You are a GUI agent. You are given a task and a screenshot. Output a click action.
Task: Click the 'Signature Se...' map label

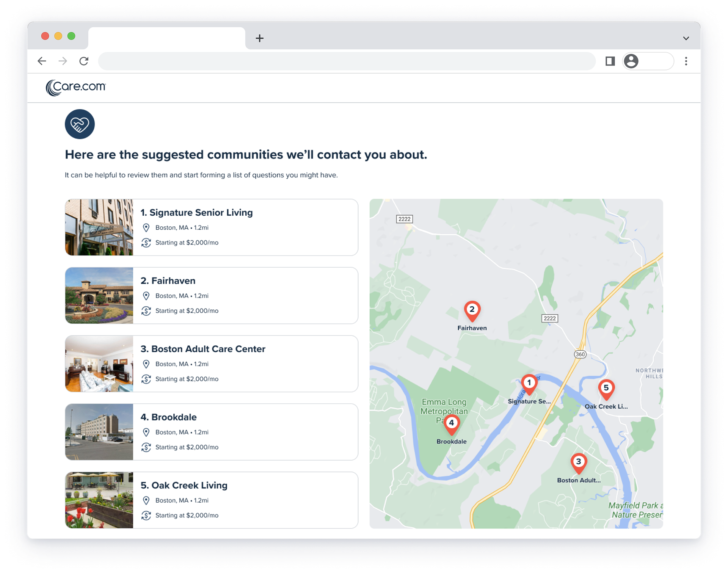point(529,401)
